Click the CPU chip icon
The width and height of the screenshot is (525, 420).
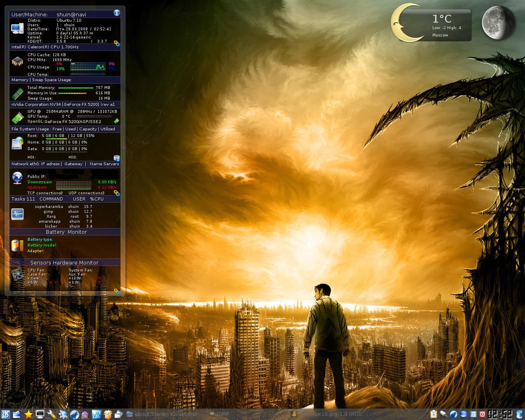point(17,62)
